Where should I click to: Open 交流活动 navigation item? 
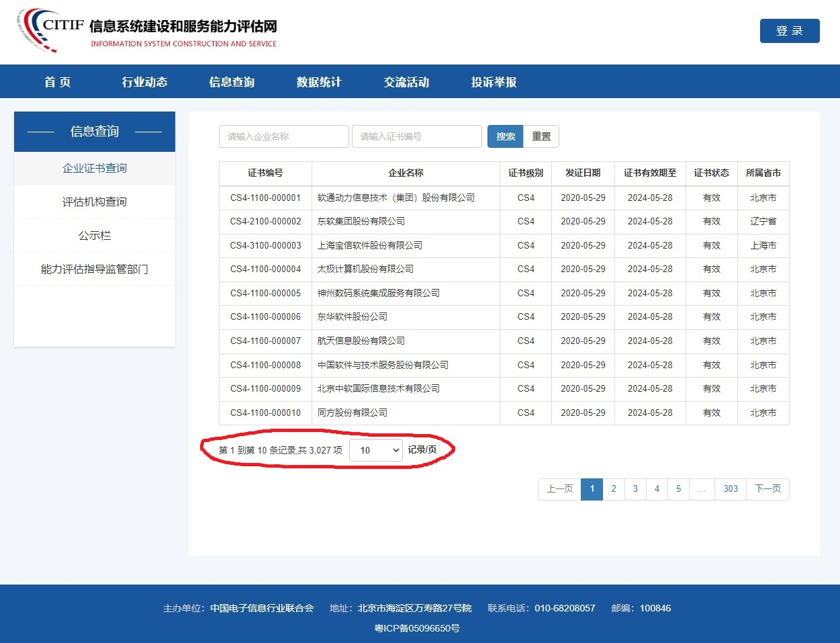point(406,82)
